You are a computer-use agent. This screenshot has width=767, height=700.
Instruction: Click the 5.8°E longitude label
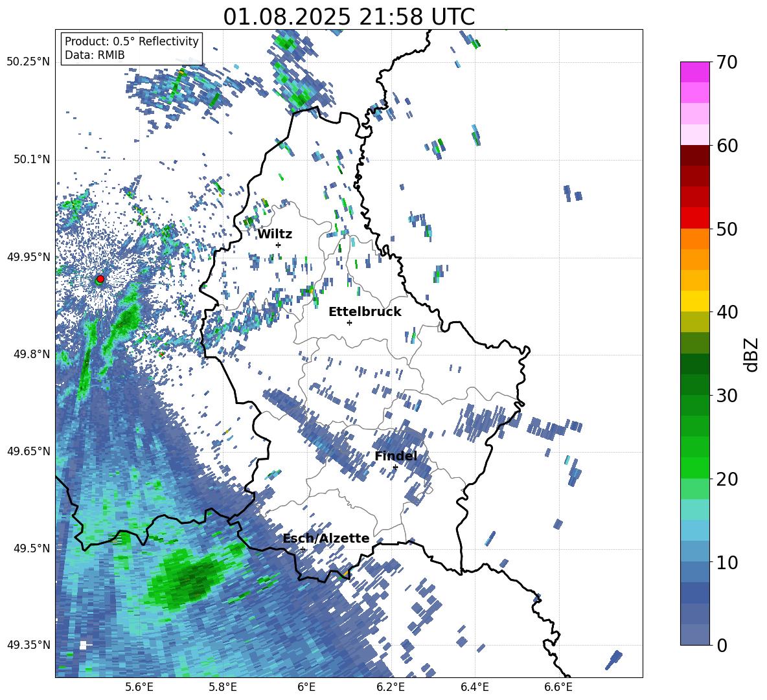pos(223,687)
